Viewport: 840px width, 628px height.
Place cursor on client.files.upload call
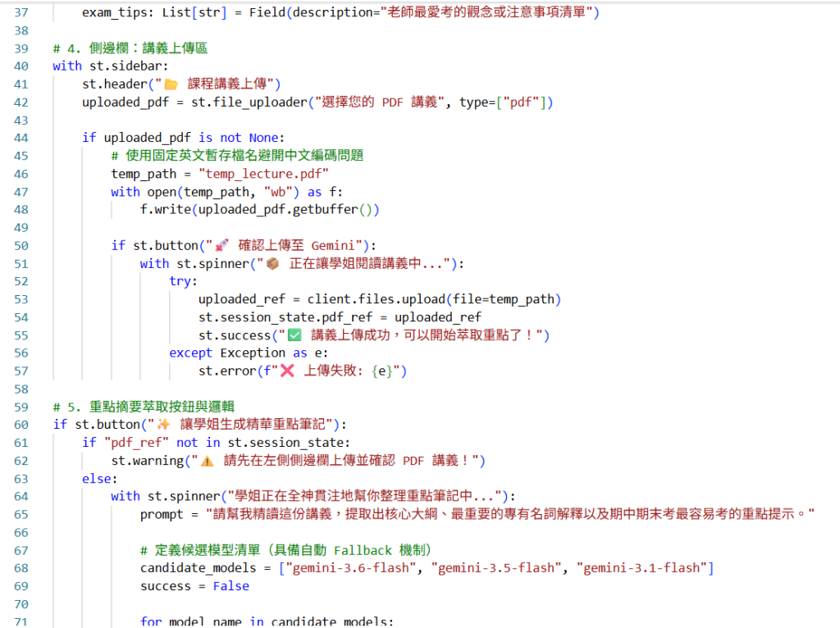[x=376, y=299]
